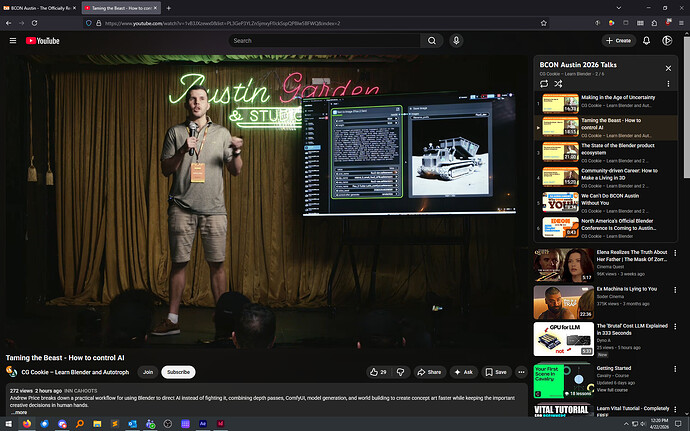The width and height of the screenshot is (690, 431).
Task: Play Community-driven Career playlist video
Action: coord(606,178)
